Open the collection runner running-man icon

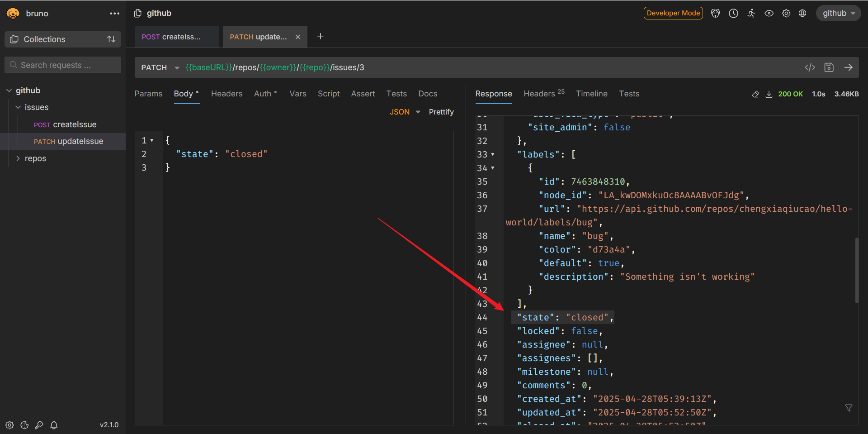751,13
